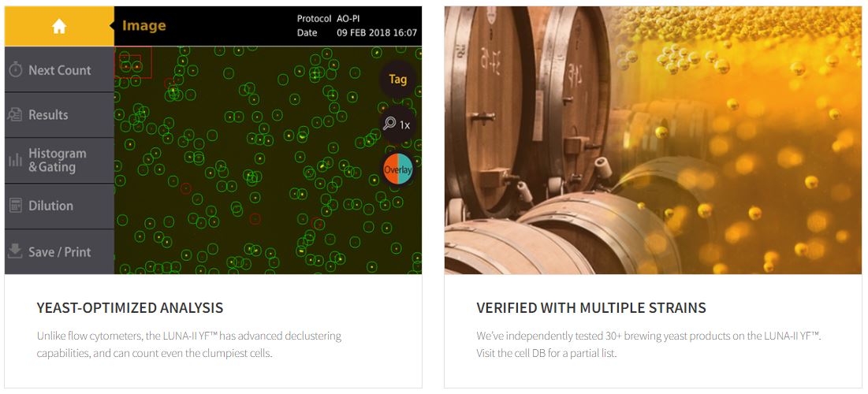Image resolution: width=868 pixels, height=394 pixels.
Task: Click the Image screen title
Action: pyautogui.click(x=144, y=26)
